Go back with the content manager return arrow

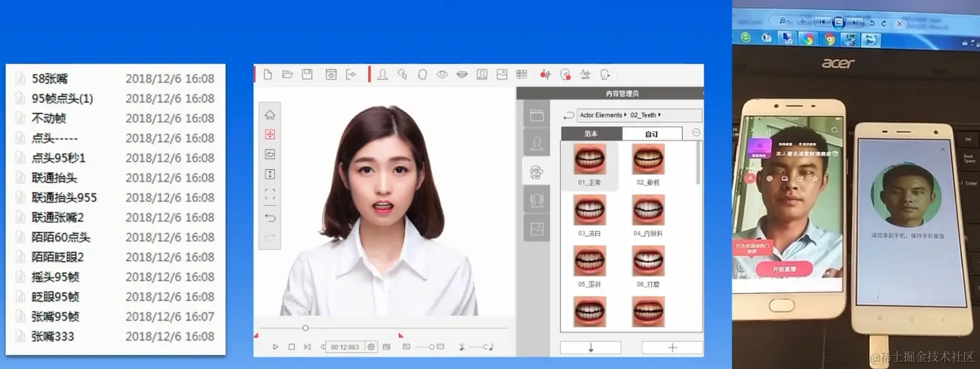click(568, 115)
